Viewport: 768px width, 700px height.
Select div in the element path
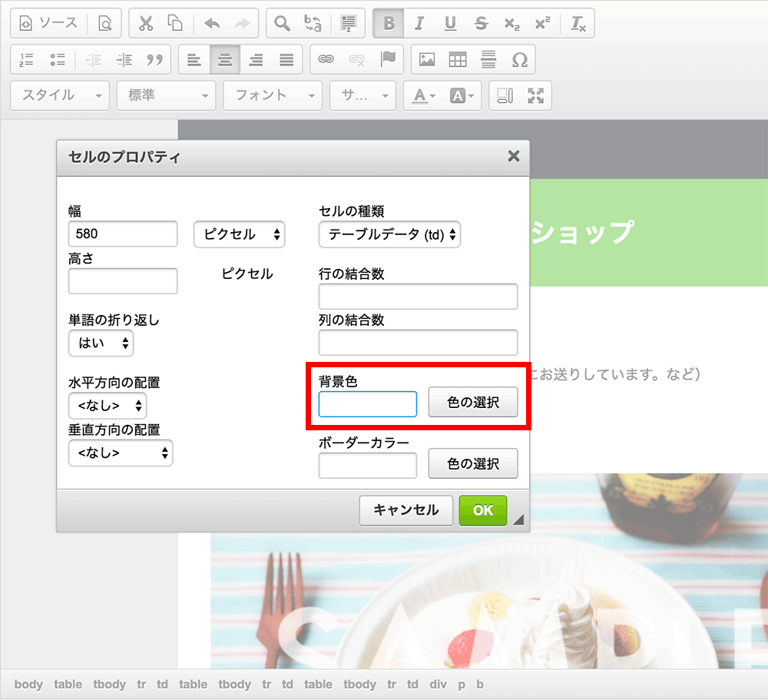[x=438, y=684]
